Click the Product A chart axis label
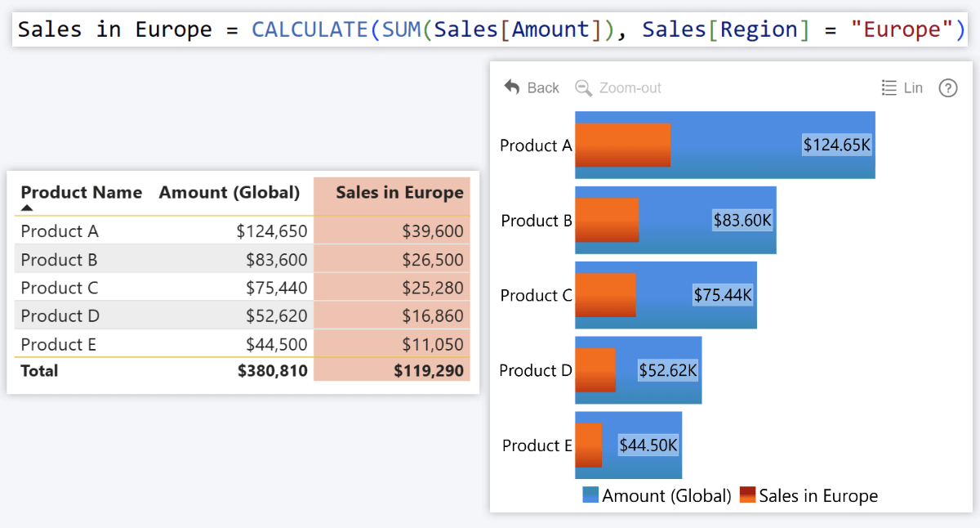The width and height of the screenshot is (980, 528). (x=536, y=145)
